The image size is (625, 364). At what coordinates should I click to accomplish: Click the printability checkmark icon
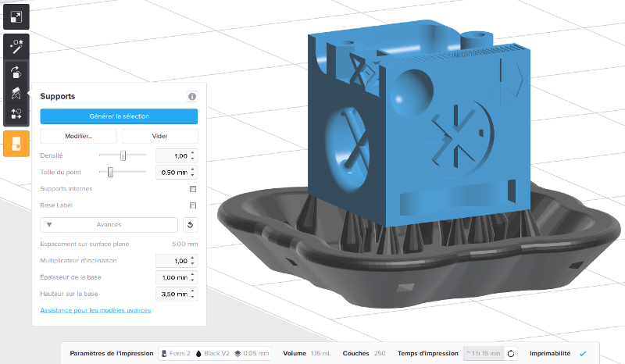point(583,353)
